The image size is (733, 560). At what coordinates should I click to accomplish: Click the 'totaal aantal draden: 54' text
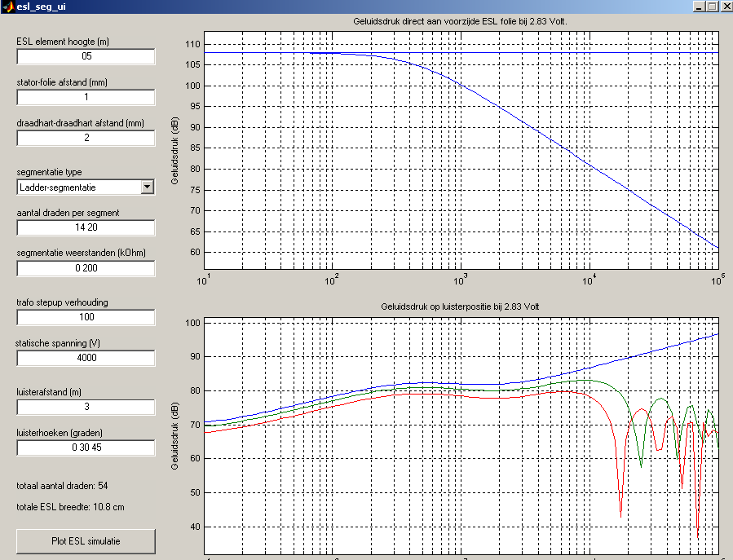pos(62,486)
